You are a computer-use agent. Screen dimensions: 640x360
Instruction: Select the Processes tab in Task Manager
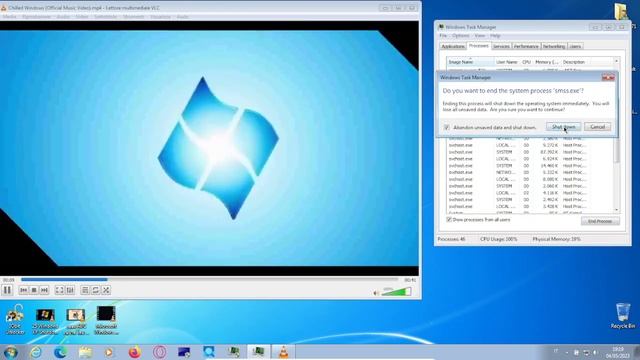pos(479,46)
